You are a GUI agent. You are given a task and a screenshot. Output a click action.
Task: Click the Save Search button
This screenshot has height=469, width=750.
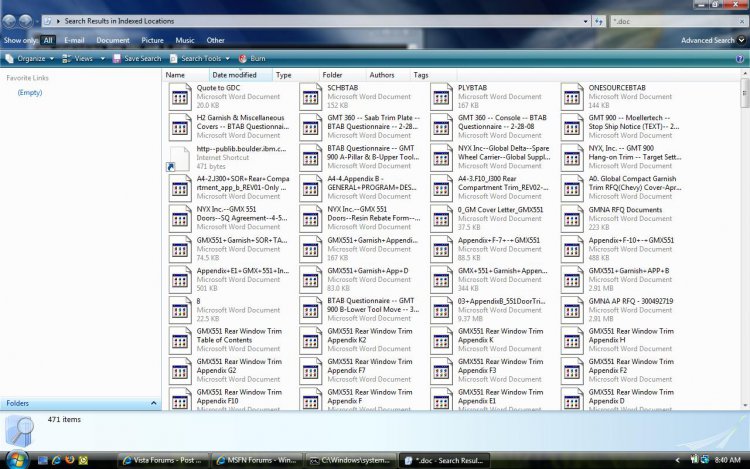(x=137, y=58)
